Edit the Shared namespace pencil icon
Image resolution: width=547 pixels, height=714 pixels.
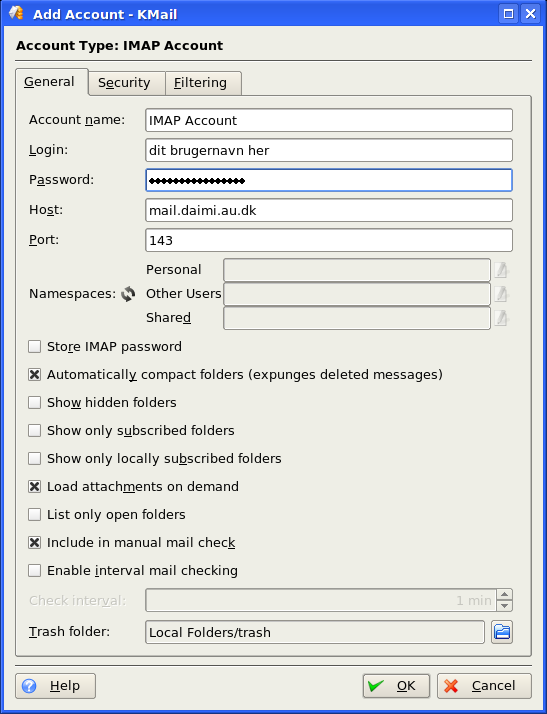pos(501,318)
